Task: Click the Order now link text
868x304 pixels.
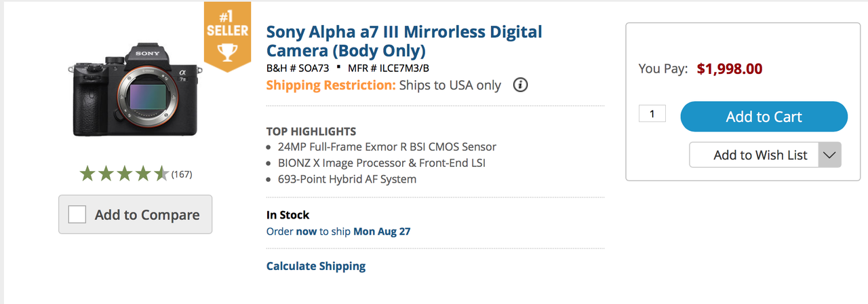Action: click(292, 231)
